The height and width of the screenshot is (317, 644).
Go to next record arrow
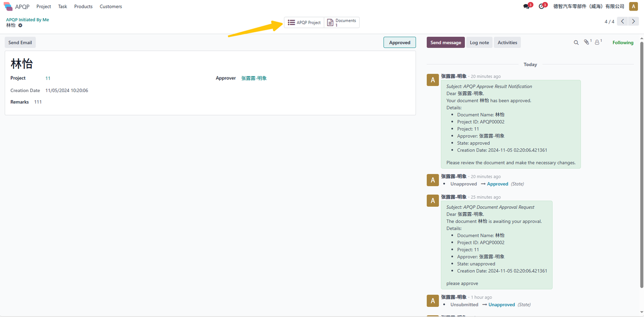pos(633,22)
